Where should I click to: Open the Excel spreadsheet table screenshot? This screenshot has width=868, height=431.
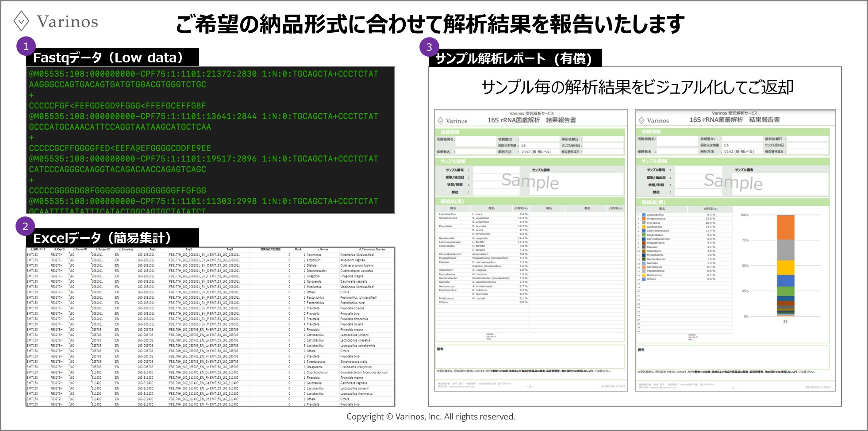(210, 327)
